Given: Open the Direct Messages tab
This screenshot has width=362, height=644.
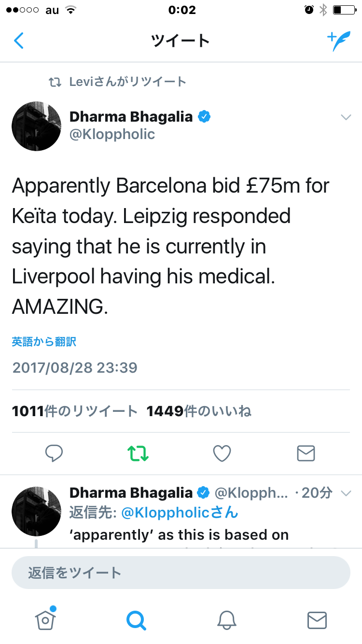Looking at the screenshot, I should point(317,620).
